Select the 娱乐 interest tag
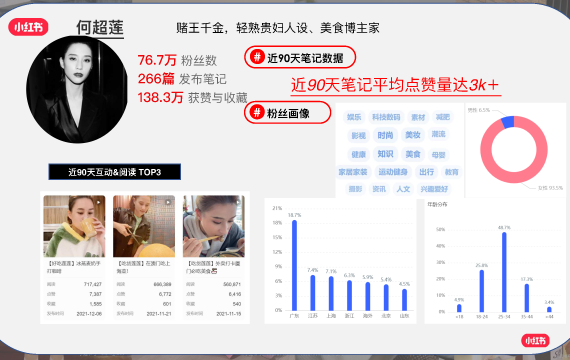This screenshot has width=570, height=360. pyautogui.click(x=354, y=117)
